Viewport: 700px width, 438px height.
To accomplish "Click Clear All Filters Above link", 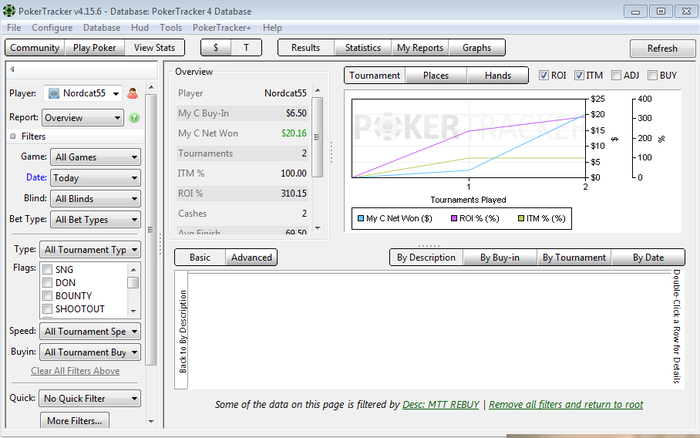I will pyautogui.click(x=75, y=371).
